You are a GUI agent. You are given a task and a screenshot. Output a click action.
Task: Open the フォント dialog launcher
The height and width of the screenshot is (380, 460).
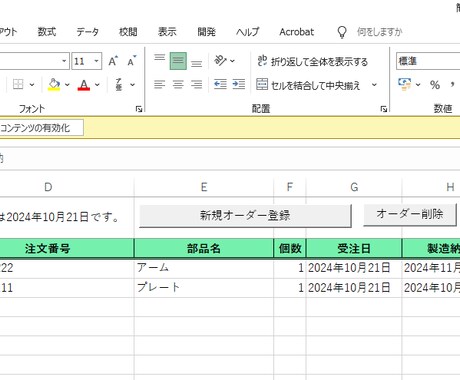click(x=139, y=109)
